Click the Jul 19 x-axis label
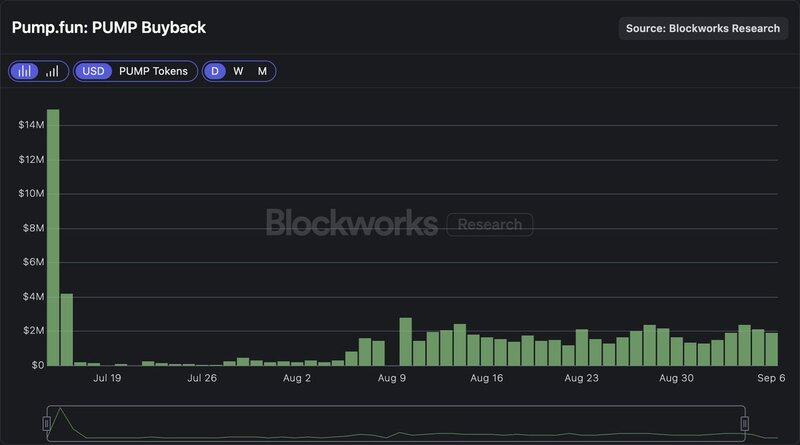This screenshot has width=800, height=445. pyautogui.click(x=107, y=378)
